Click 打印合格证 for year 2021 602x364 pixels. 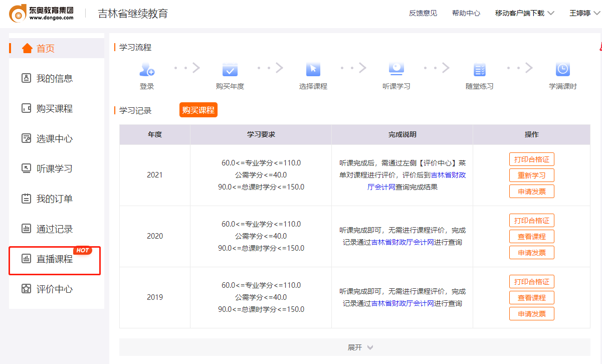[x=532, y=159]
